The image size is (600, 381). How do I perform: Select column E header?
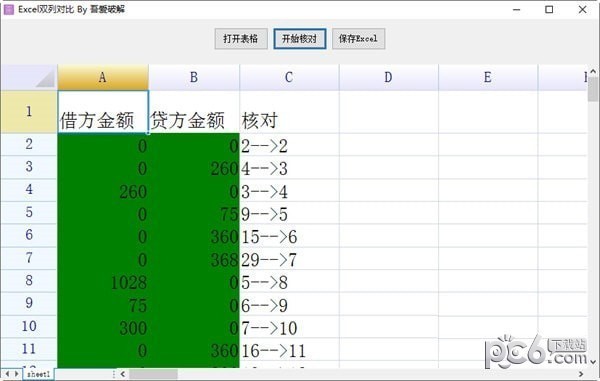point(488,77)
